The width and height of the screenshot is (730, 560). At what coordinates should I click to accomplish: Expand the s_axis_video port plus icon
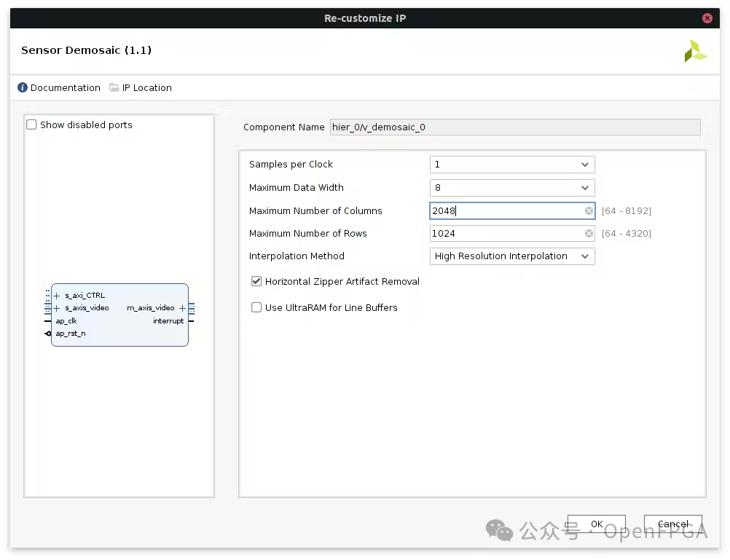[x=57, y=308]
